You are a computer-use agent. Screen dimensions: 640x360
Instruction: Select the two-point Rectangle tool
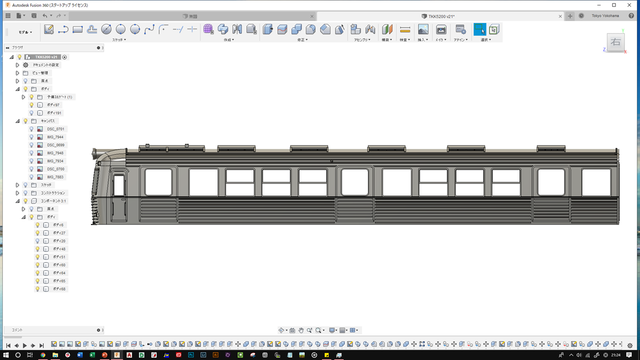(78, 29)
